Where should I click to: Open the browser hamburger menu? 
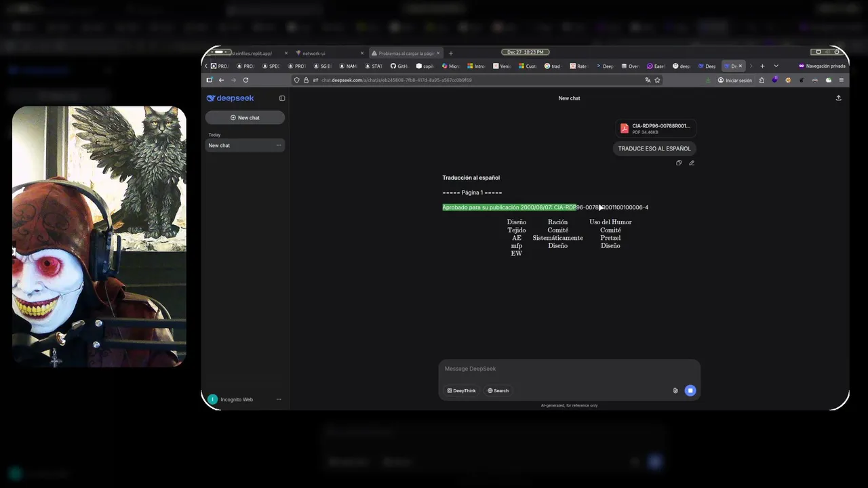point(842,80)
